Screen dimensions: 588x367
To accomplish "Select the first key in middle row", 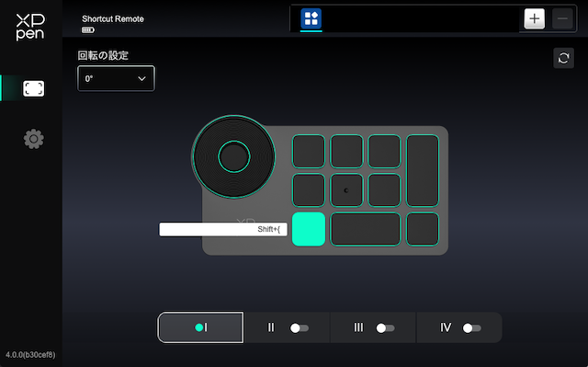I will [309, 190].
